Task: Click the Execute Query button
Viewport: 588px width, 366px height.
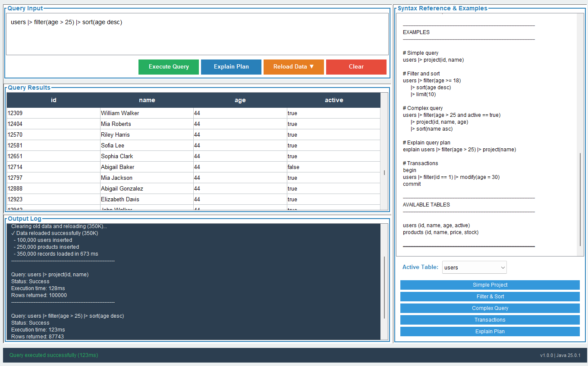Action: point(168,67)
